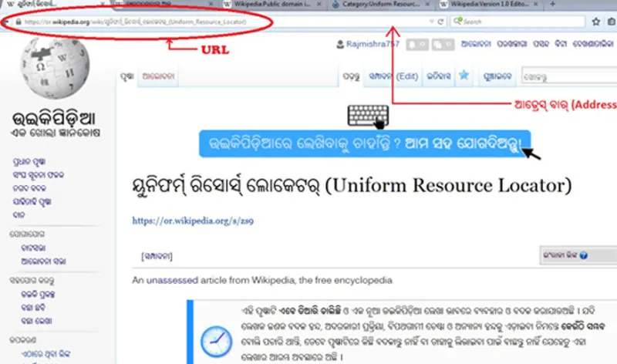The image size is (617, 364).
Task: Open third sidebar link, recent changes
Action: (x=29, y=188)
